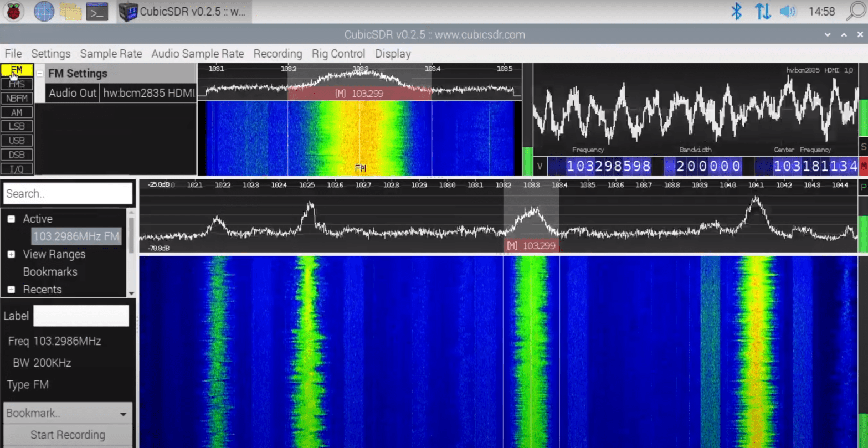Expand the View Ranges tree node

click(11, 254)
